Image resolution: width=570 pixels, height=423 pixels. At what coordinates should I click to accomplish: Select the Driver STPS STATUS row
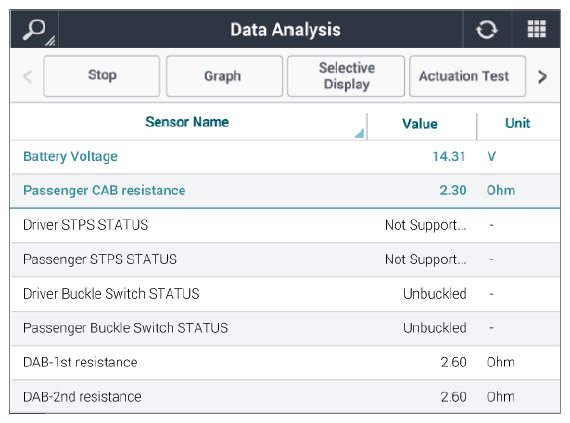pos(285,225)
